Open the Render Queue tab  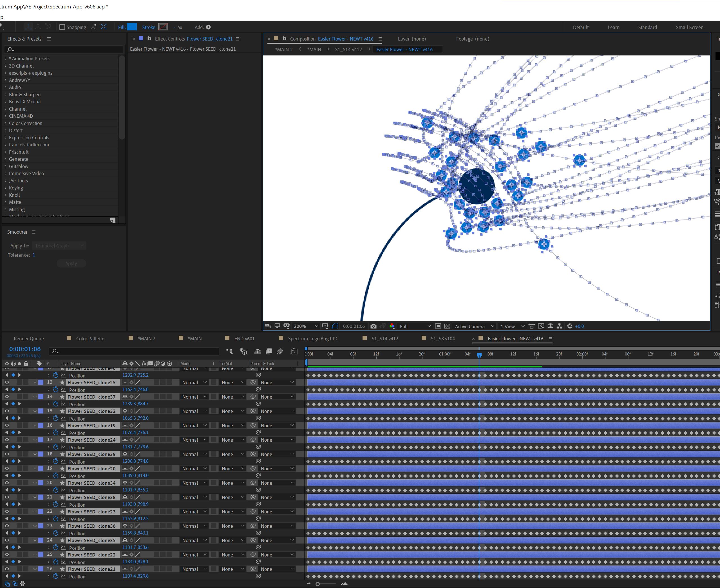coord(29,338)
